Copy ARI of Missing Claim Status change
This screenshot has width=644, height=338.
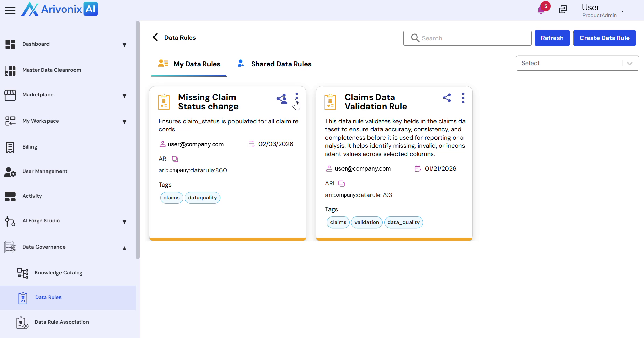click(175, 159)
